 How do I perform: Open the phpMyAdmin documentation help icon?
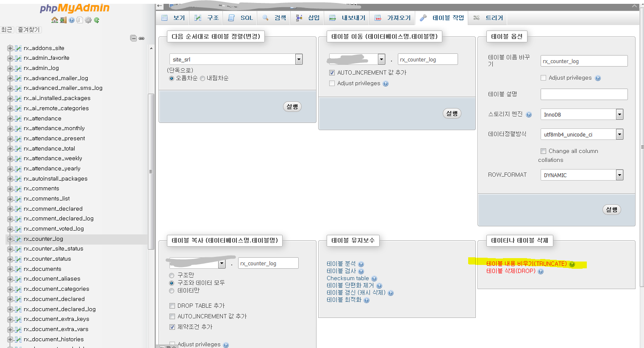[71, 20]
